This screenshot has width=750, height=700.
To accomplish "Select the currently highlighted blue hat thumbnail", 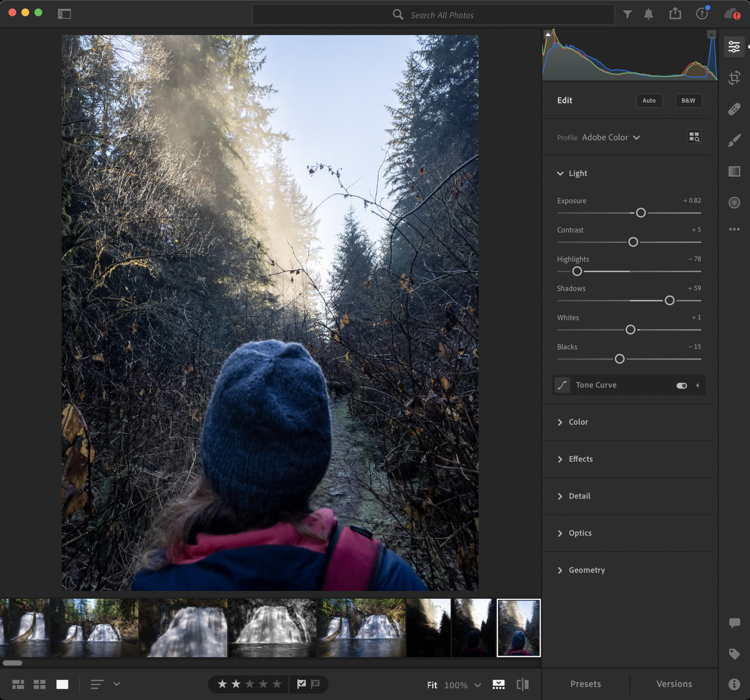I will (x=518, y=628).
